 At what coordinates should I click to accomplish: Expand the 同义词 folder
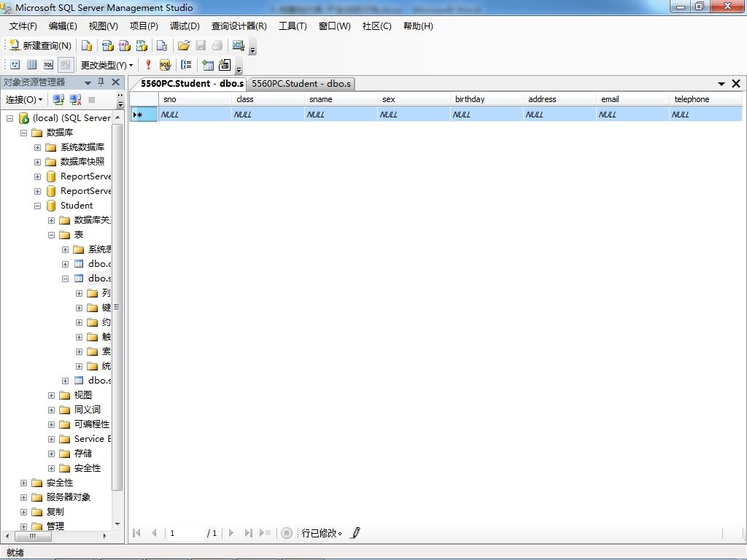tap(51, 410)
